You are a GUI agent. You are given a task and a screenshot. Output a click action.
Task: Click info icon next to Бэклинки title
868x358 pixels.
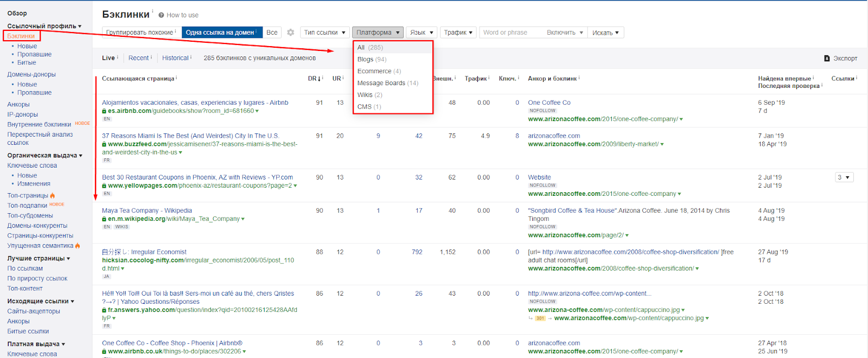point(152,11)
